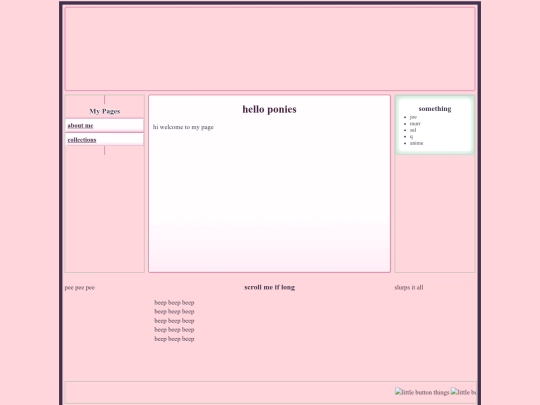Click the 'scroll me if long' heading
Viewport: 540px width, 405px height.
coord(269,287)
